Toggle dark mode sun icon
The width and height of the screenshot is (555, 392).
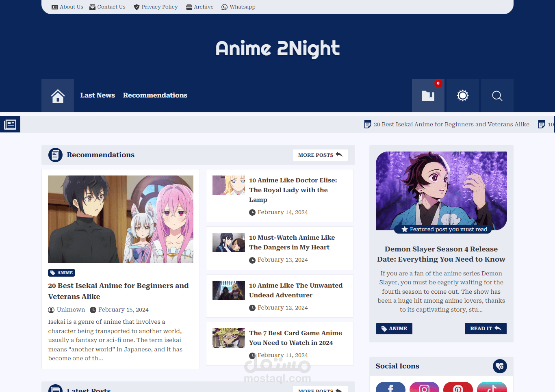pyautogui.click(x=463, y=95)
